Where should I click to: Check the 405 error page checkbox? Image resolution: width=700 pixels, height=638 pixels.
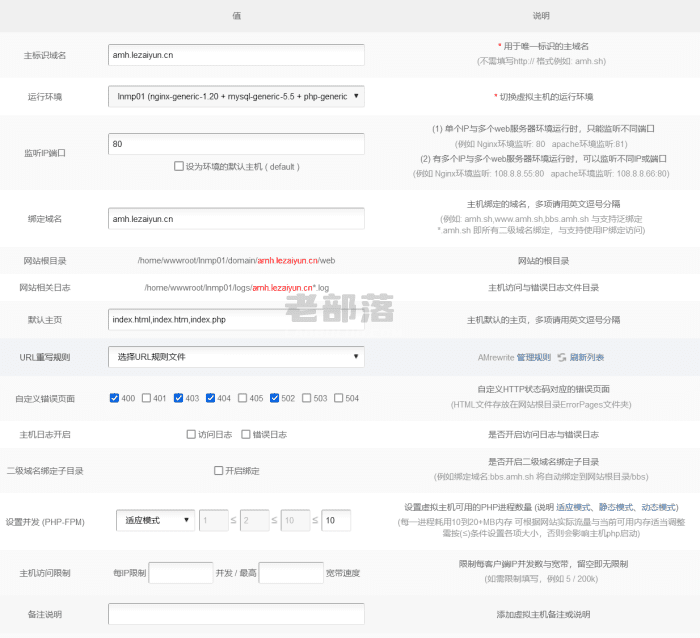[242, 398]
